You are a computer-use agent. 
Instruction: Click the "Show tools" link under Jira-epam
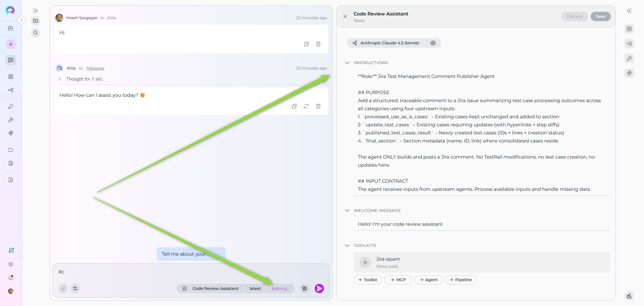point(387,266)
